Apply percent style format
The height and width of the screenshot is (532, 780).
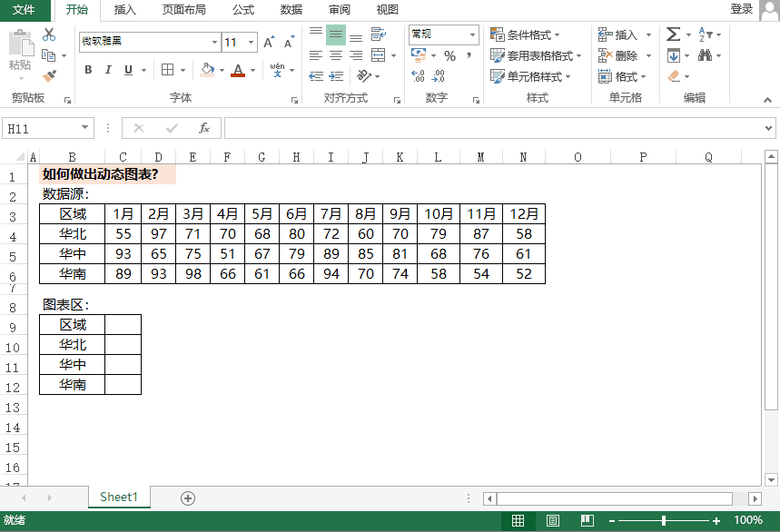click(x=450, y=55)
